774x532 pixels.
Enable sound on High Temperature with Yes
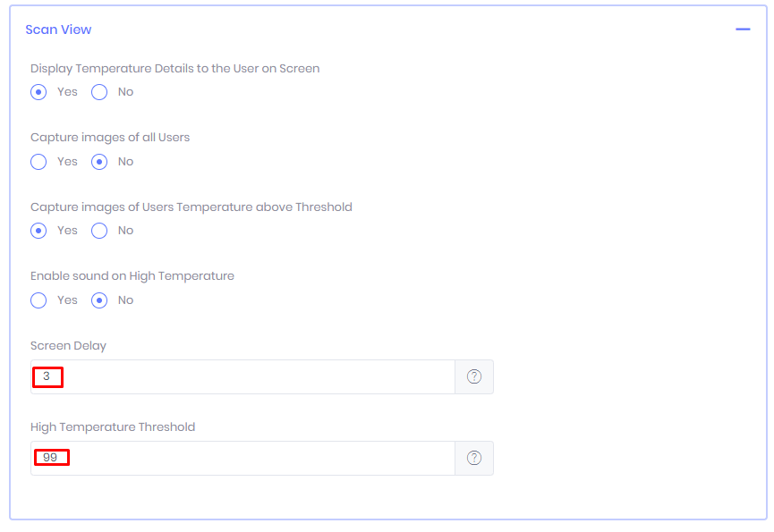coord(38,300)
